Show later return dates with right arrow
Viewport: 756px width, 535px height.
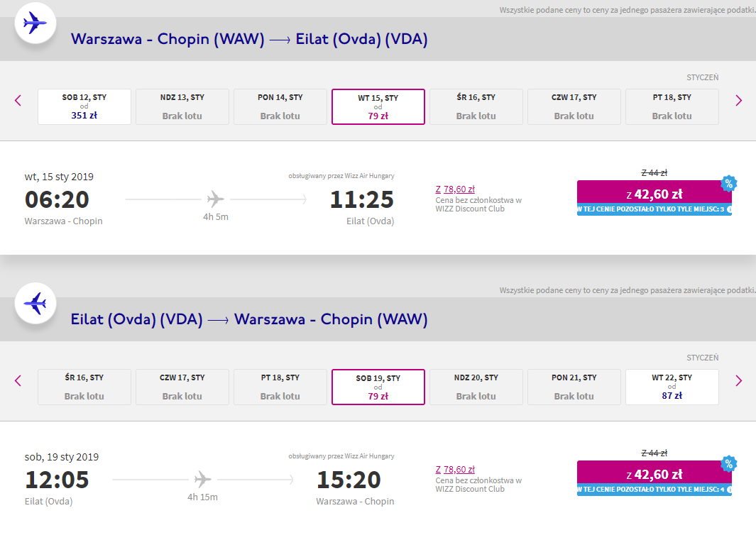click(x=738, y=381)
